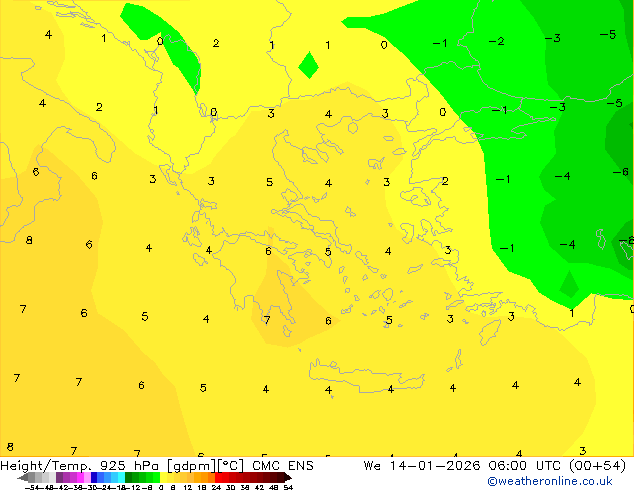Viewport: 634px width, 490px height.
Task: Click the "-6" value at the map's right edge
Action: coord(621,172)
